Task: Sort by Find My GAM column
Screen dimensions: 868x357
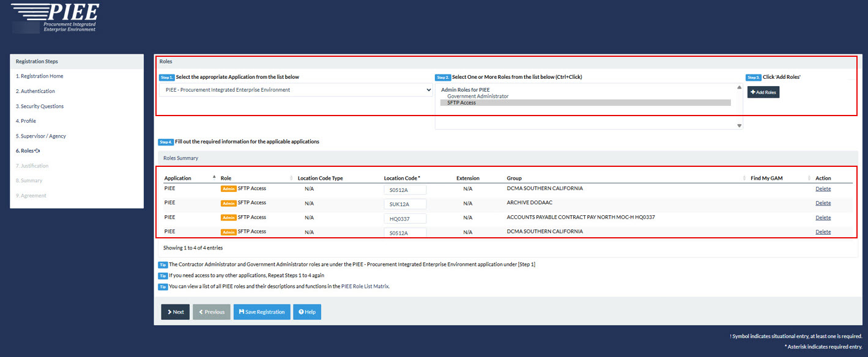Action: point(766,178)
